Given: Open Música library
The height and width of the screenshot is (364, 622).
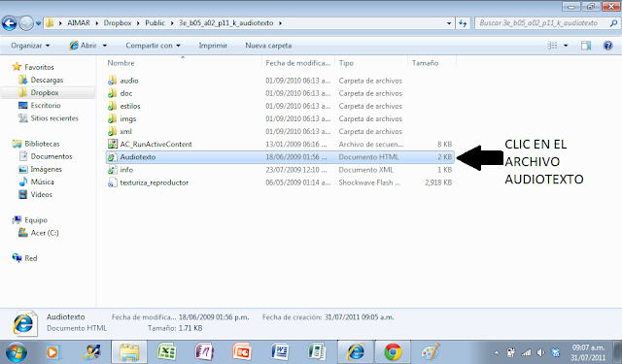Looking at the screenshot, I should click(x=42, y=182).
